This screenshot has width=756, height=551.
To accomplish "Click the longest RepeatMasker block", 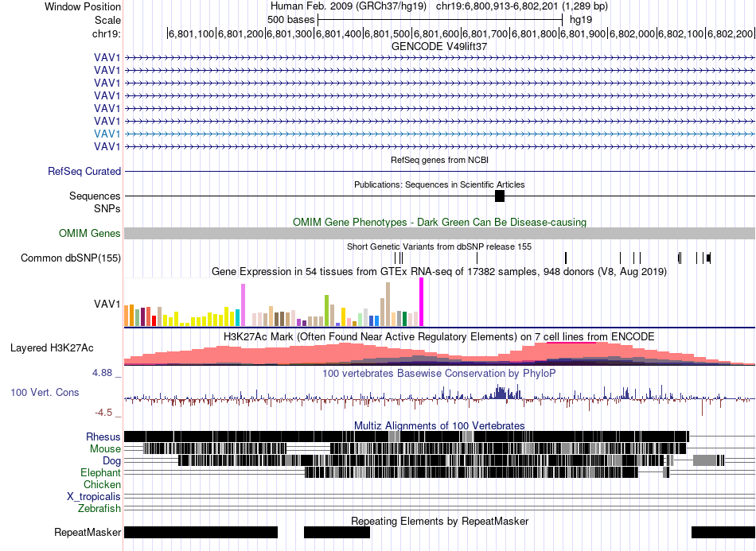I will [201, 532].
